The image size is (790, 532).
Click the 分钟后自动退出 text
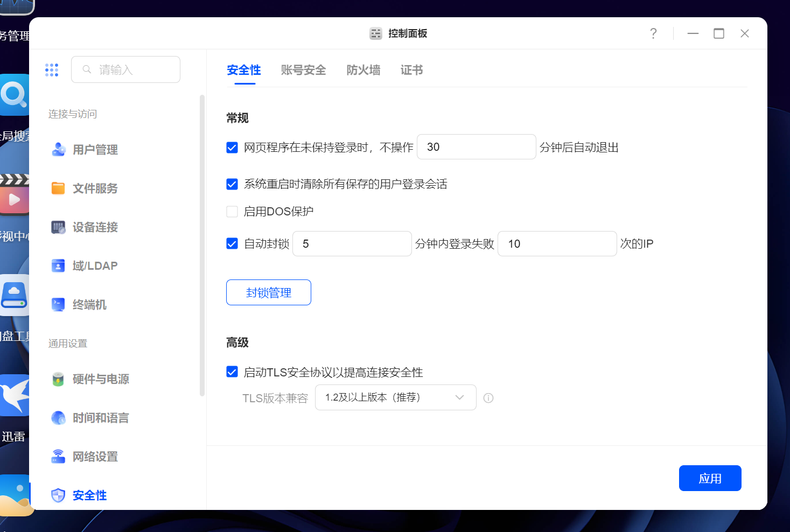[579, 148]
